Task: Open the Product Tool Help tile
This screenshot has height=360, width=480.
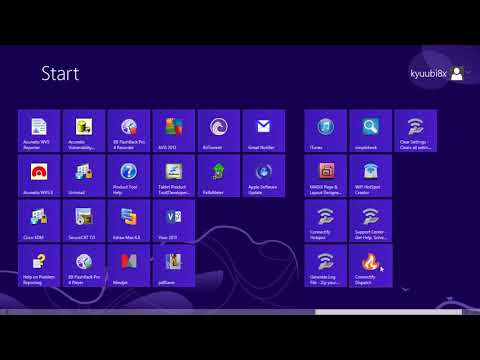Action: click(129, 176)
